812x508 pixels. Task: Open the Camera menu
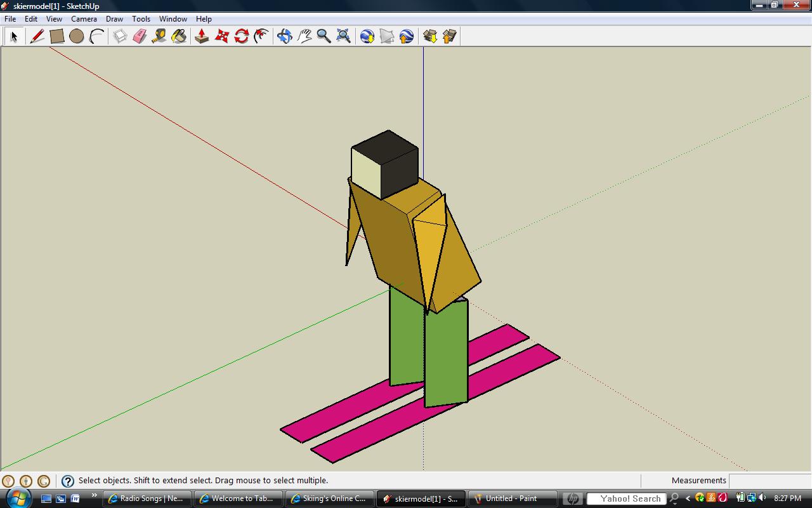(84, 18)
